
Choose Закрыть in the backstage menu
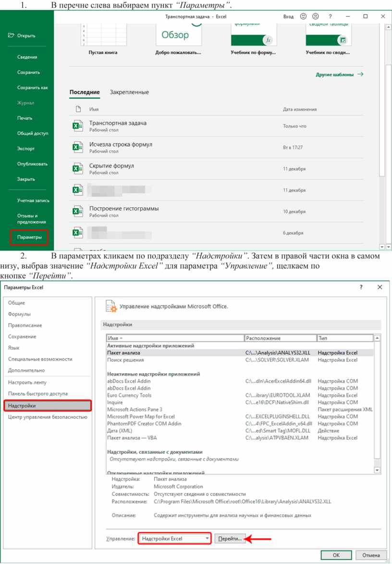[x=26, y=179]
